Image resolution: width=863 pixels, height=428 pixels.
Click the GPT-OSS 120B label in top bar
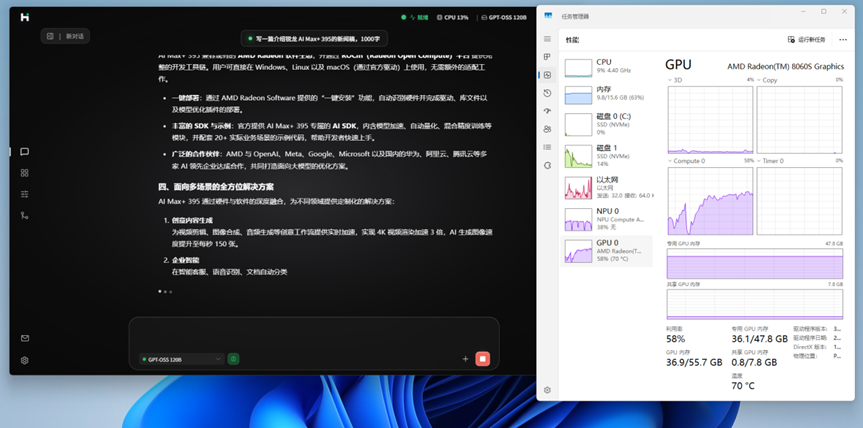[x=504, y=18]
